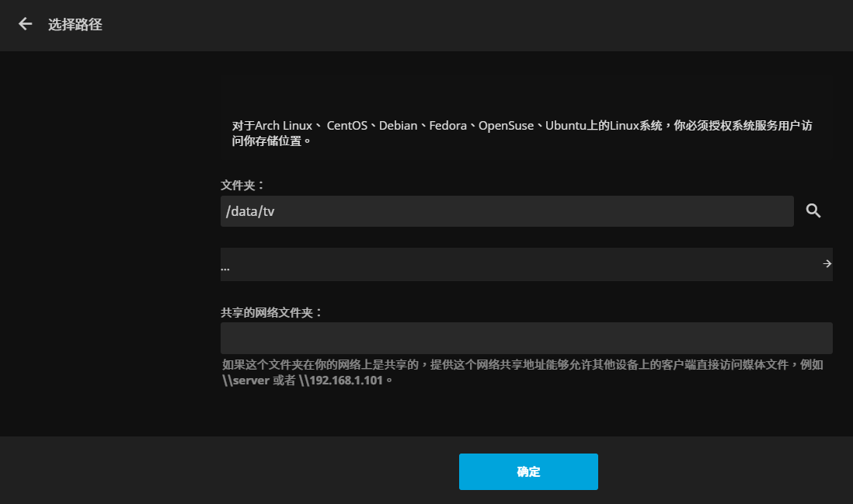Screen dimensions: 853x504
Task: Click the Linux permissions notice text
Action: [x=522, y=134]
